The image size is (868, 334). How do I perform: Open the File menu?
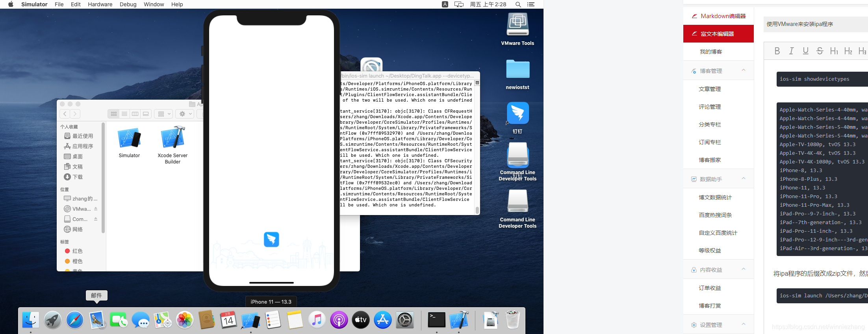[59, 4]
